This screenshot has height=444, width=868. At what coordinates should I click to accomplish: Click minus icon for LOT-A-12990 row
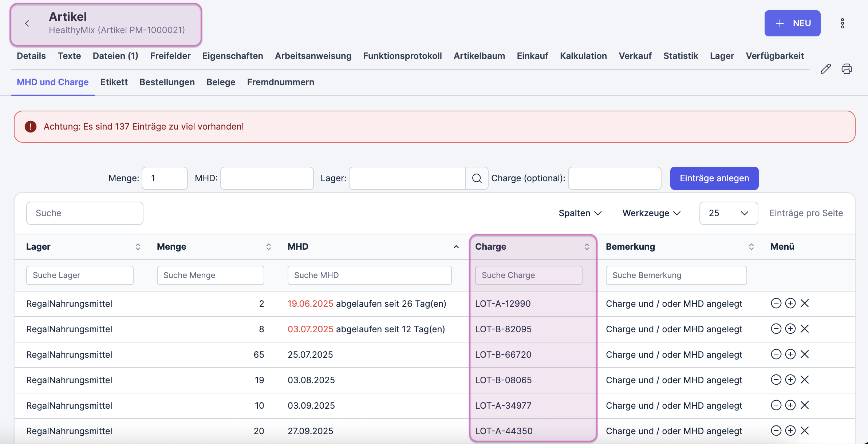[x=776, y=304]
